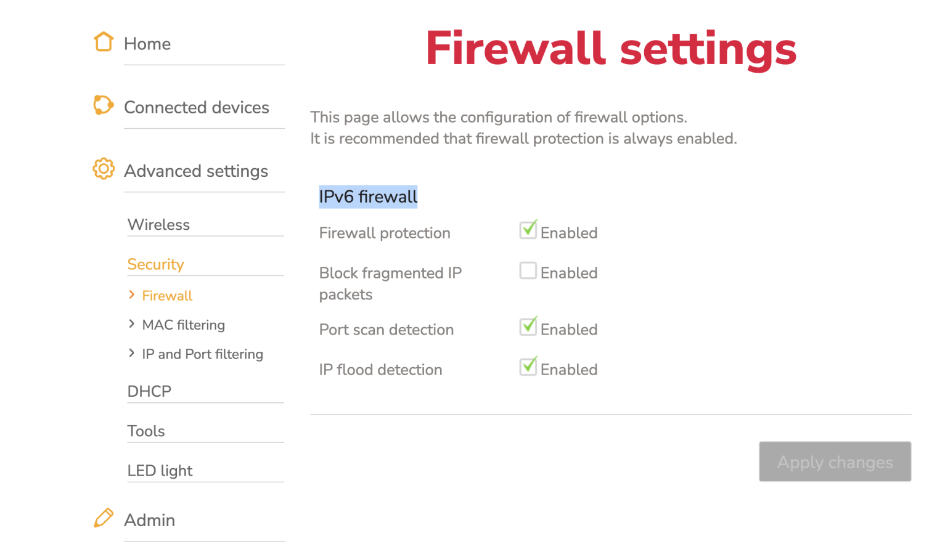
Task: Go to LED light settings
Action: [160, 471]
